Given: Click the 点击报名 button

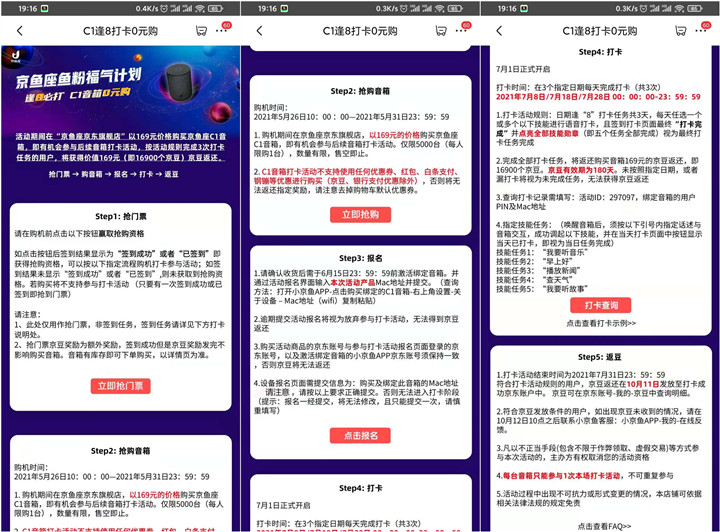Looking at the screenshot, I should click(360, 435).
